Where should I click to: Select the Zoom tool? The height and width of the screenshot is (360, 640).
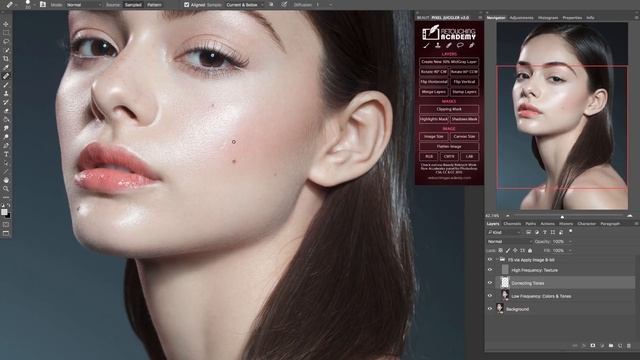[6, 189]
